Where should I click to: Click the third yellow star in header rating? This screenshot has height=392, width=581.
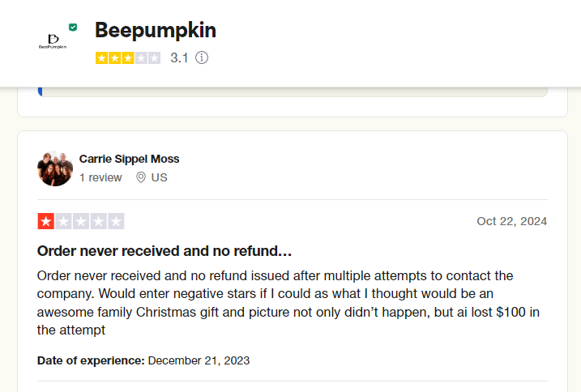click(128, 58)
